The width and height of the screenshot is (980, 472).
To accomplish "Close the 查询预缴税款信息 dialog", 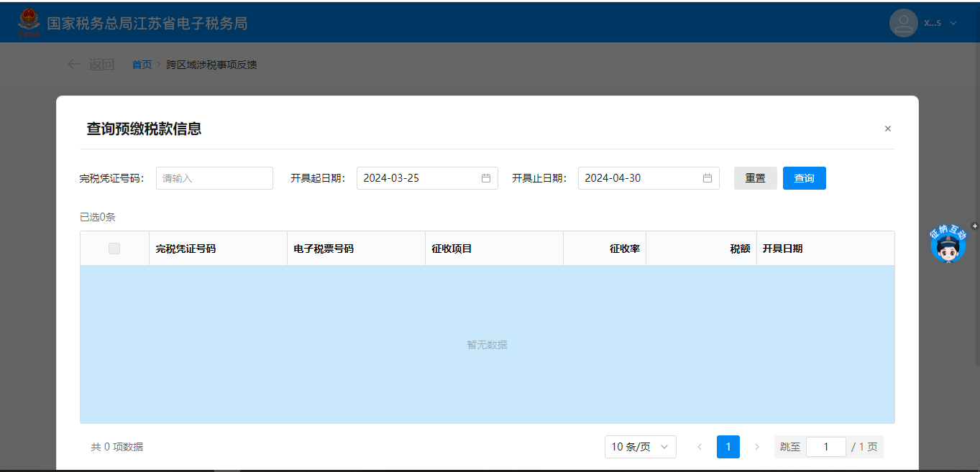I will point(887,129).
